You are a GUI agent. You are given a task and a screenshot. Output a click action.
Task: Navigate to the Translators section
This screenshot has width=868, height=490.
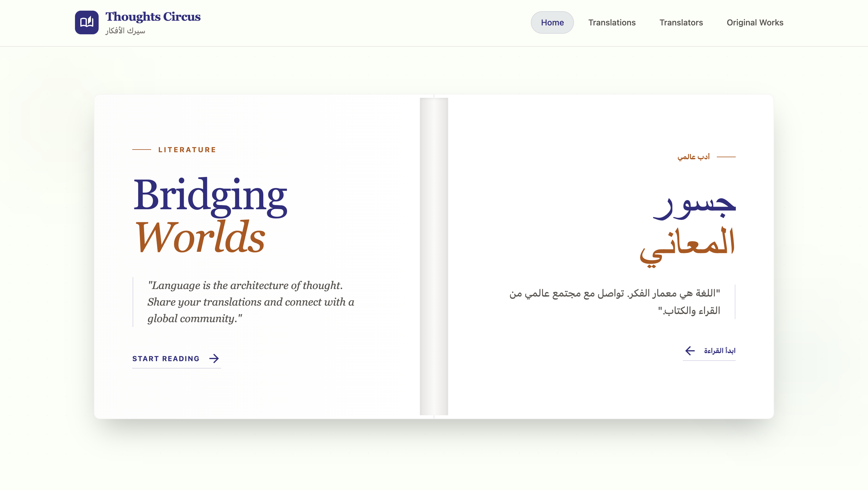pos(681,22)
